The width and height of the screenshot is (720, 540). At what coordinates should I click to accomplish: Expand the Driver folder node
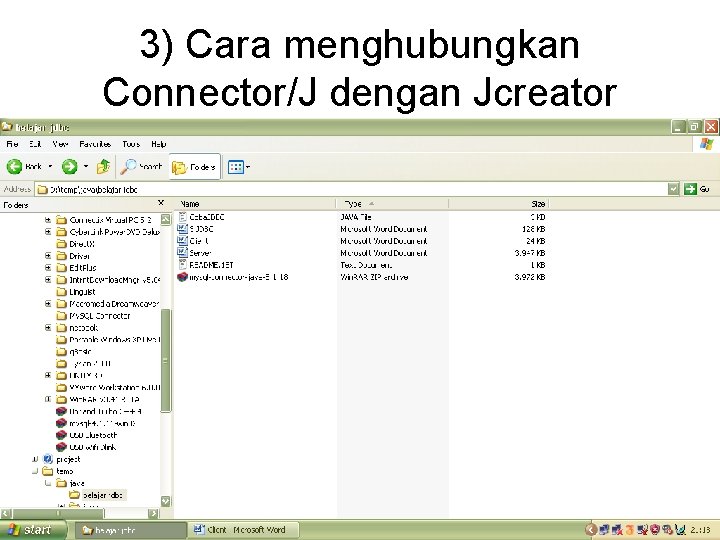pos(48,256)
